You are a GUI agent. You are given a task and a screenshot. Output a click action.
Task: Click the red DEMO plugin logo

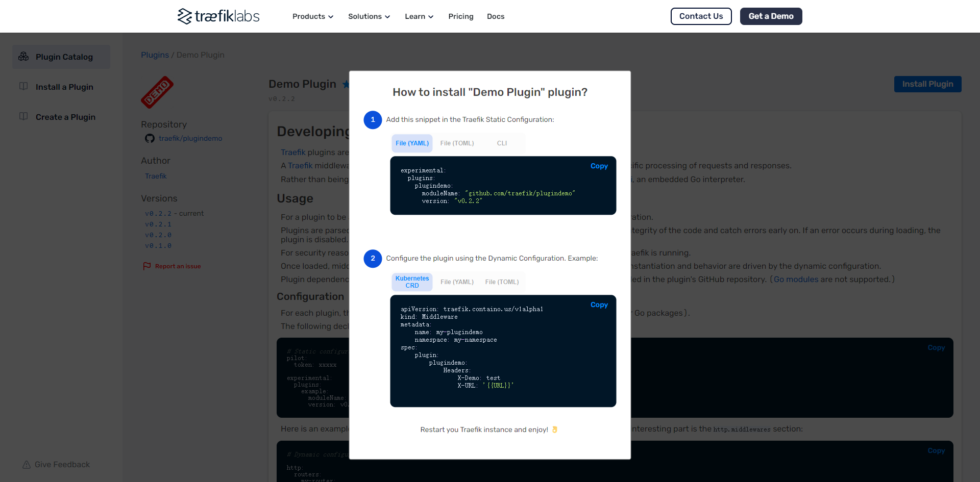[x=157, y=92]
